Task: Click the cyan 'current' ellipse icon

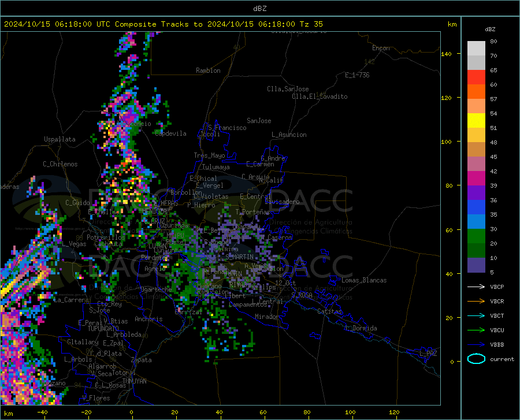Action: [476, 359]
